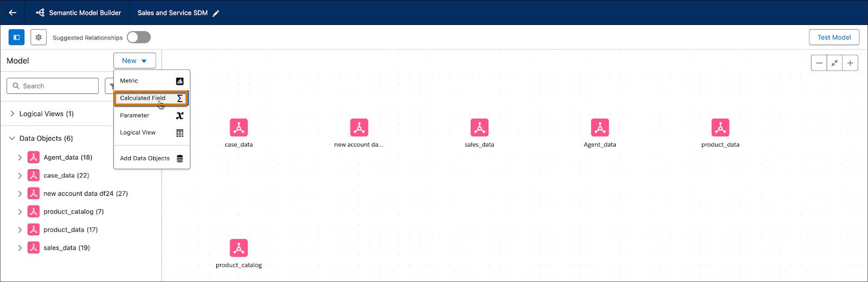Click Agent_data pink icon in tree
The height and width of the screenshot is (282, 868).
click(34, 157)
